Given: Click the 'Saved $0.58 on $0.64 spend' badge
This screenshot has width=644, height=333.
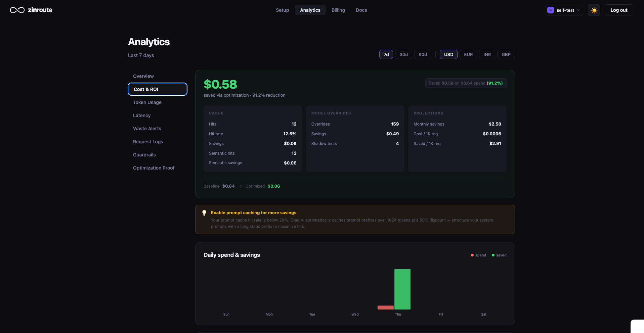Looking at the screenshot, I should 466,83.
